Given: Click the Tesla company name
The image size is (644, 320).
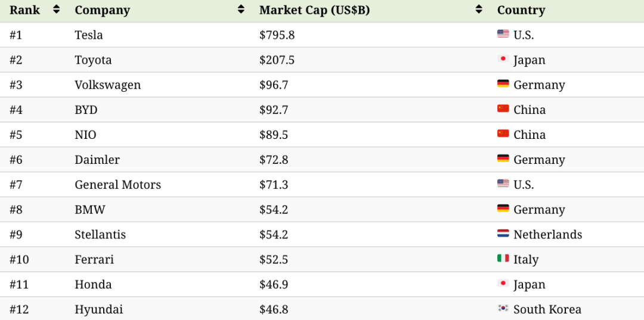Looking at the screenshot, I should point(88,35).
